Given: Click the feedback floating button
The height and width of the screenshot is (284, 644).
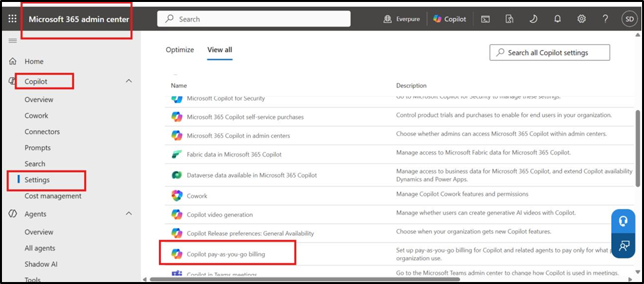Looking at the screenshot, I should click(x=623, y=246).
